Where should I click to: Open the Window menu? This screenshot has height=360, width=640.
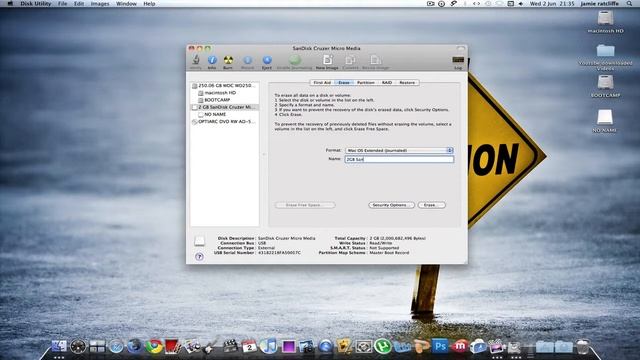pos(126,4)
